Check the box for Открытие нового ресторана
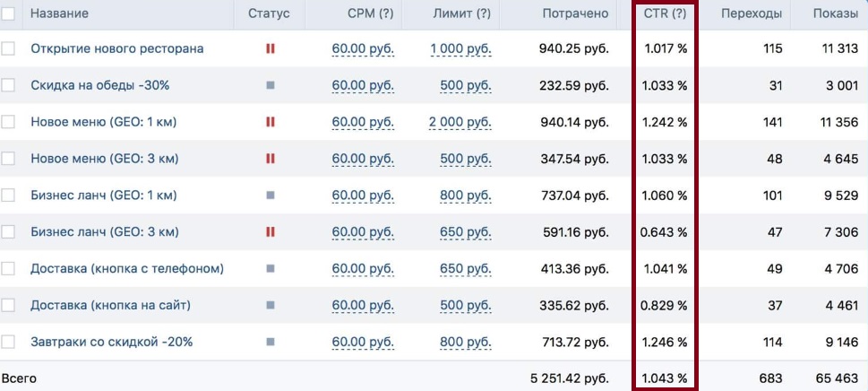 click(8, 48)
